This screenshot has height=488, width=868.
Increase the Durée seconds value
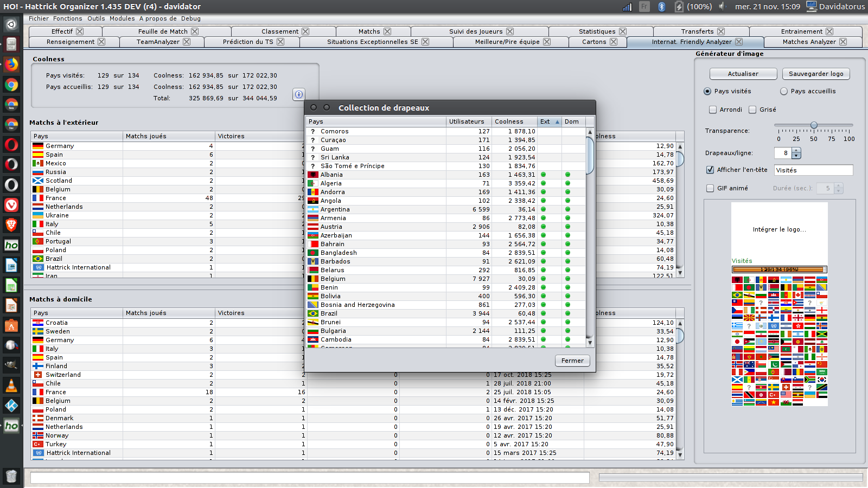(x=839, y=185)
